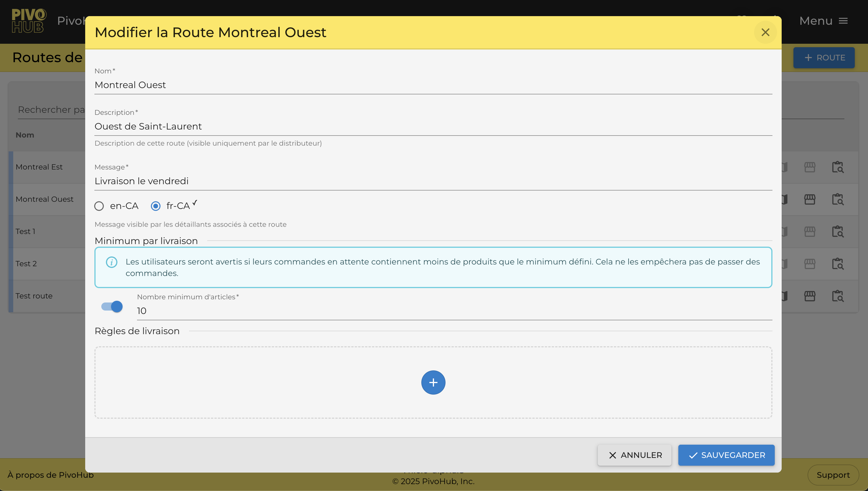Toggle the minimum per delivery switch
Image resolution: width=868 pixels, height=491 pixels.
[112, 307]
